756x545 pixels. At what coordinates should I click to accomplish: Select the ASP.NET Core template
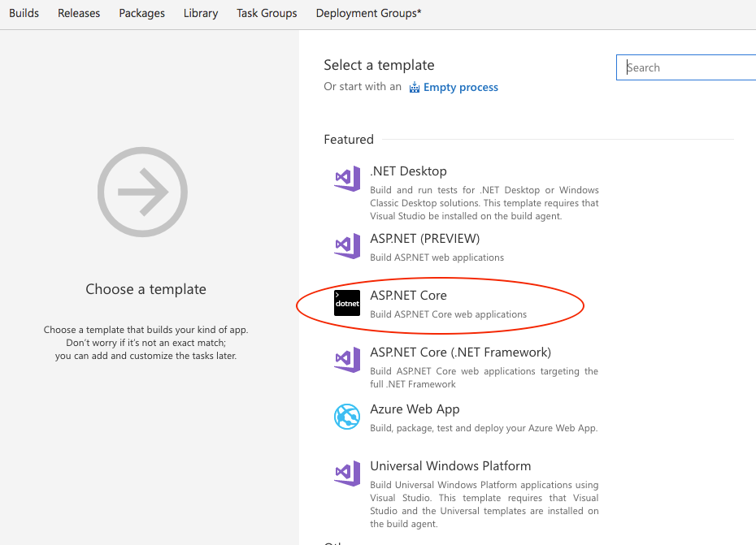[408, 295]
